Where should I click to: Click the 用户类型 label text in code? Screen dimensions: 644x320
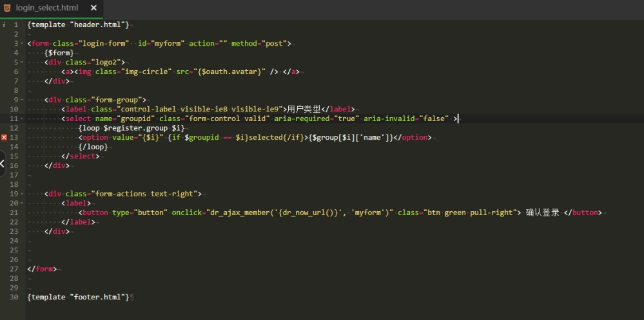click(304, 109)
